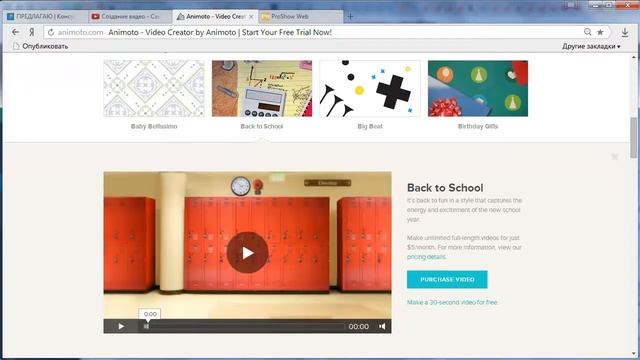Click the magnifier search icon in address bar
Screen dimensions: 640x360
587,32
